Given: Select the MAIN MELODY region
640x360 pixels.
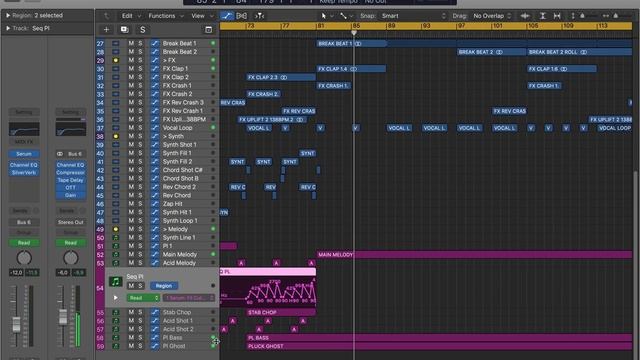Looking at the screenshot, I should (474, 254).
